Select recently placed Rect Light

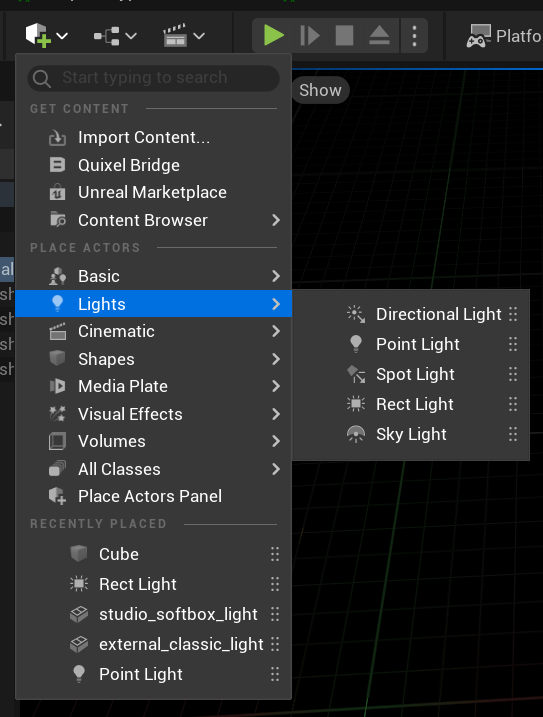point(154,584)
